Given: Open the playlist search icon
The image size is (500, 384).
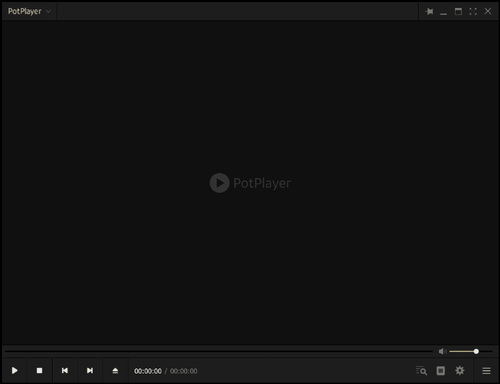Looking at the screenshot, I should 421,370.
